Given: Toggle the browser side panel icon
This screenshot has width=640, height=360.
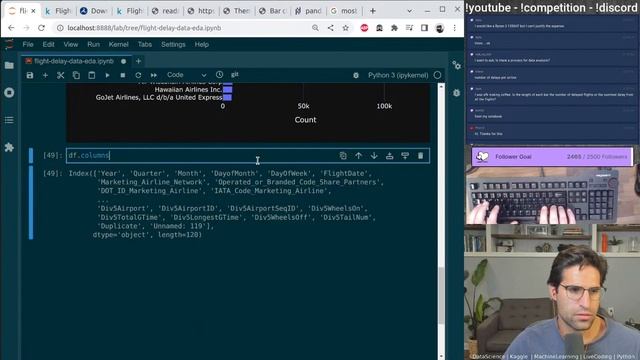Looking at the screenshot, I should coord(424,28).
